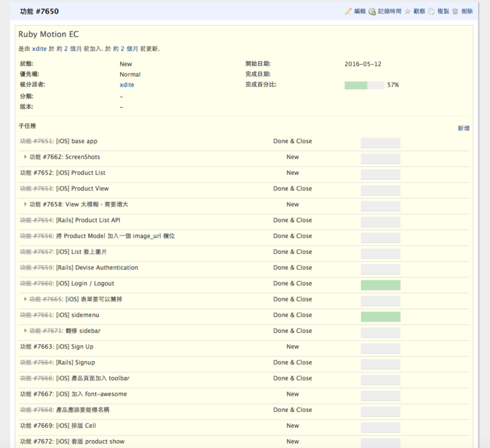The height and width of the screenshot is (448, 490).
Task: Click the 57% completion progress bar
Action: click(364, 85)
